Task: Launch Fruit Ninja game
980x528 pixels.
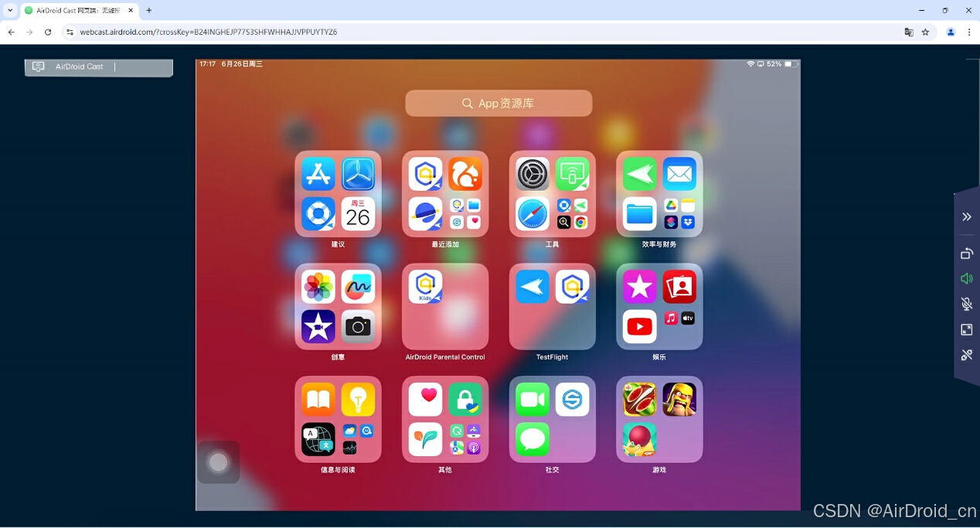Action: (640, 400)
